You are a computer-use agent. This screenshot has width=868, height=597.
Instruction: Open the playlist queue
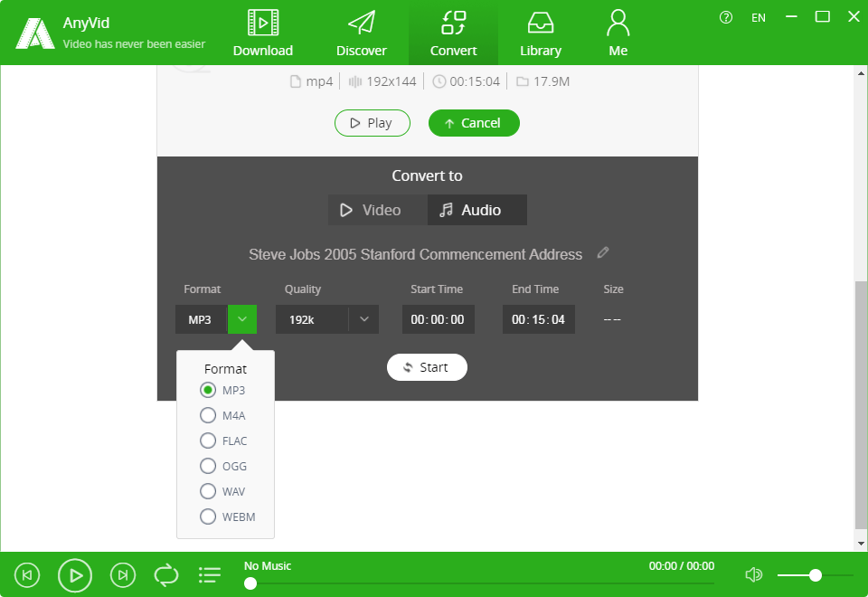click(x=210, y=575)
